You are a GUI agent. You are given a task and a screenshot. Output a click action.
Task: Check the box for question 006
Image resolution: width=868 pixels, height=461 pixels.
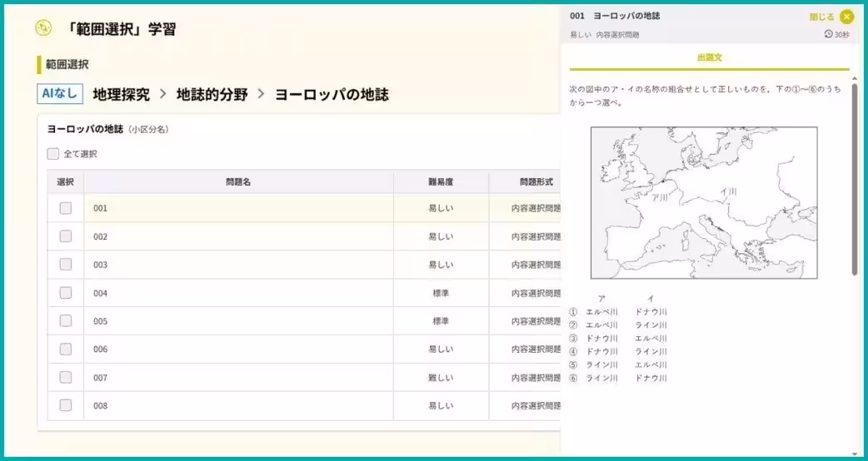pos(66,349)
